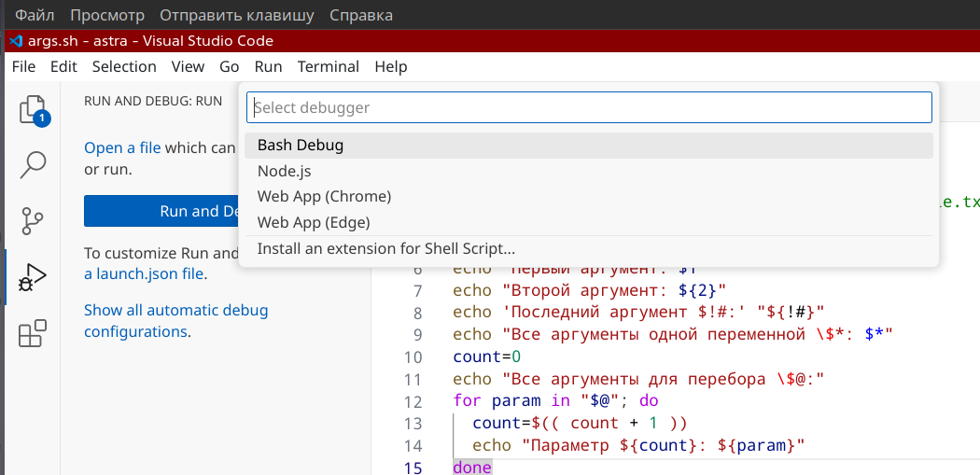
Task: Open the Go menu
Action: (230, 66)
